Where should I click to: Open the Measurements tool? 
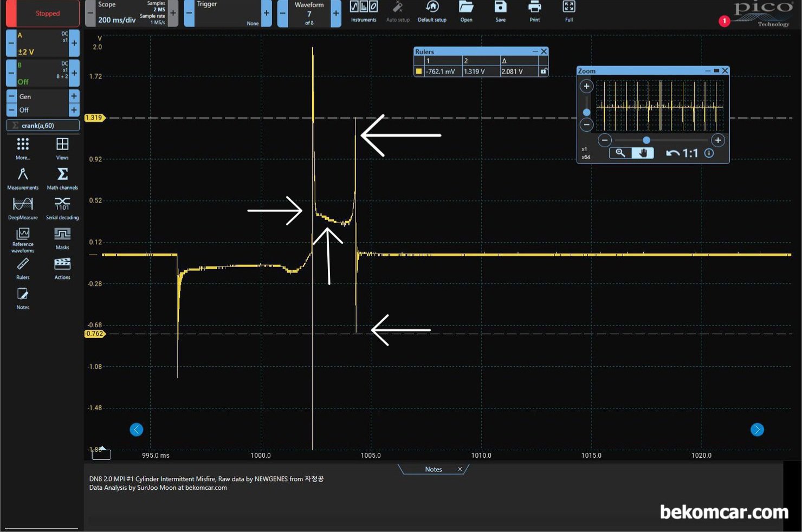tap(23, 179)
